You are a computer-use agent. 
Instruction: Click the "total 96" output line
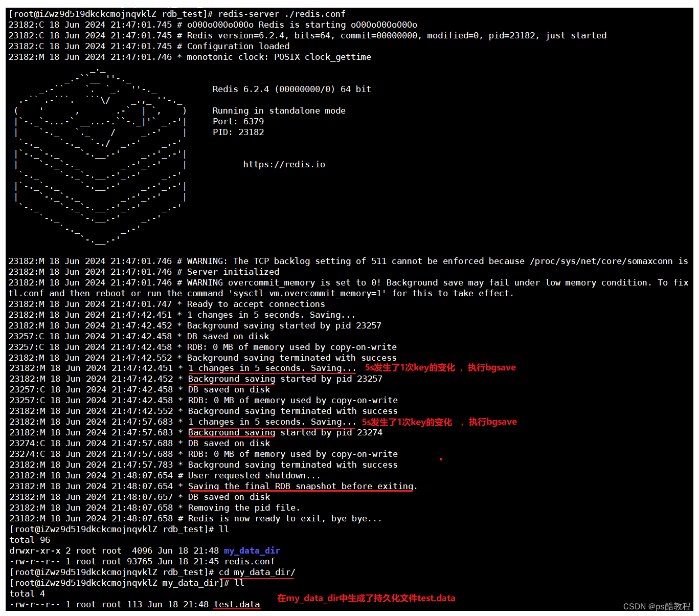coord(30,540)
